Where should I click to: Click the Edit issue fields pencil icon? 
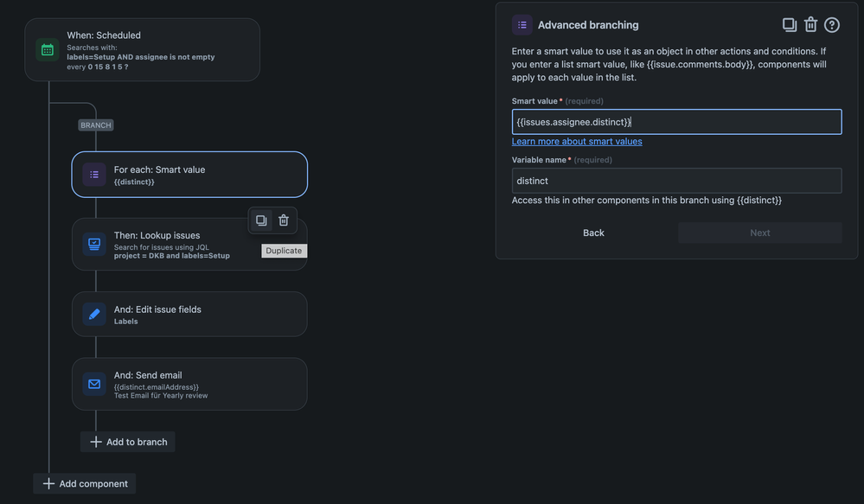[94, 314]
